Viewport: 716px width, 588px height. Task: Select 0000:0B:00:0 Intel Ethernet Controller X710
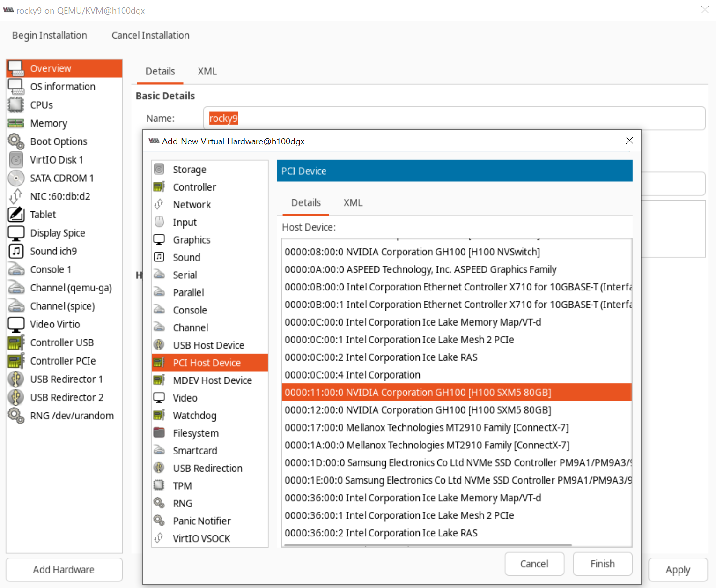457,287
